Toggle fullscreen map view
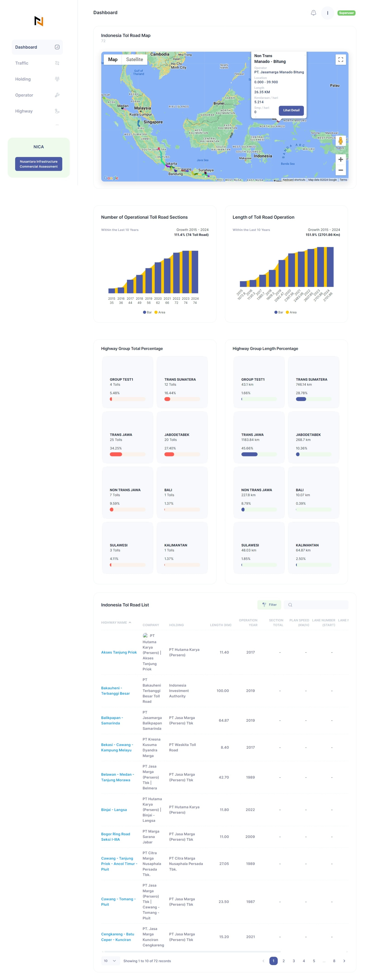Viewport: 368px width, 980px height. click(341, 59)
